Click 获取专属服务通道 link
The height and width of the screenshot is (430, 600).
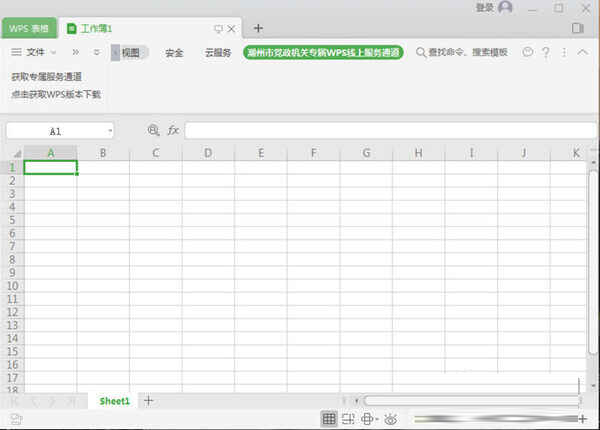(x=46, y=77)
